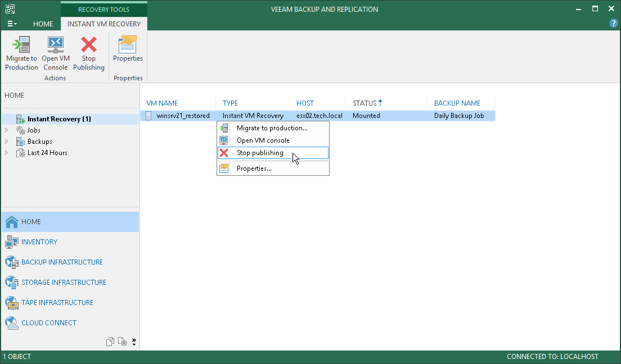621x364 pixels.
Task: Click 1 OBJECT status bar text
Action: (x=17, y=357)
